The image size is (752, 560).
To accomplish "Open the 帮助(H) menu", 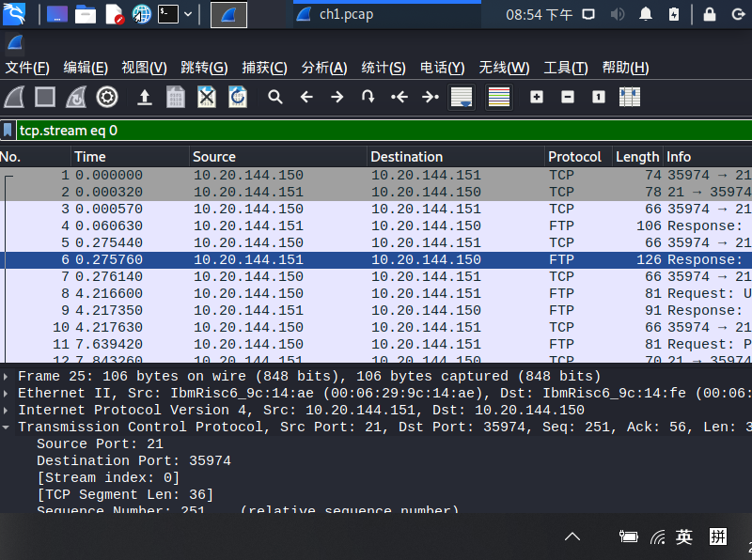I will click(x=625, y=68).
